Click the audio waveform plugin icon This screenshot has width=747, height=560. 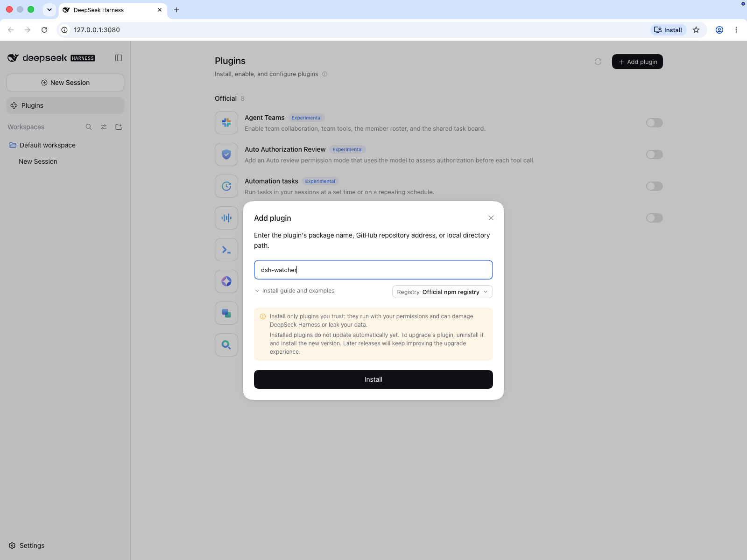(226, 218)
